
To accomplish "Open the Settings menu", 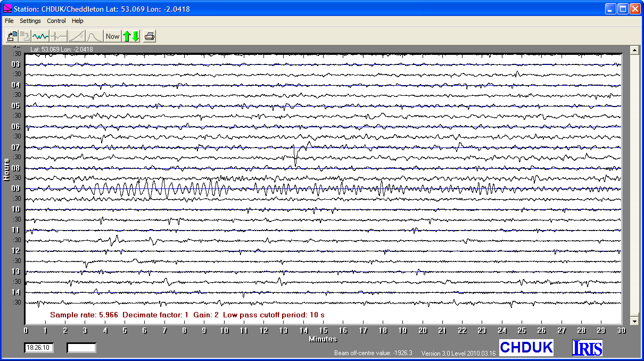I will [30, 21].
